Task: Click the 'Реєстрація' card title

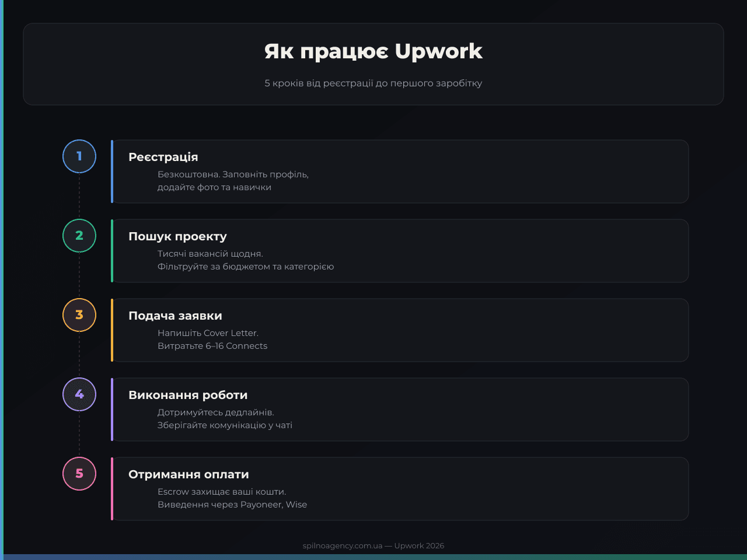Action: [163, 157]
